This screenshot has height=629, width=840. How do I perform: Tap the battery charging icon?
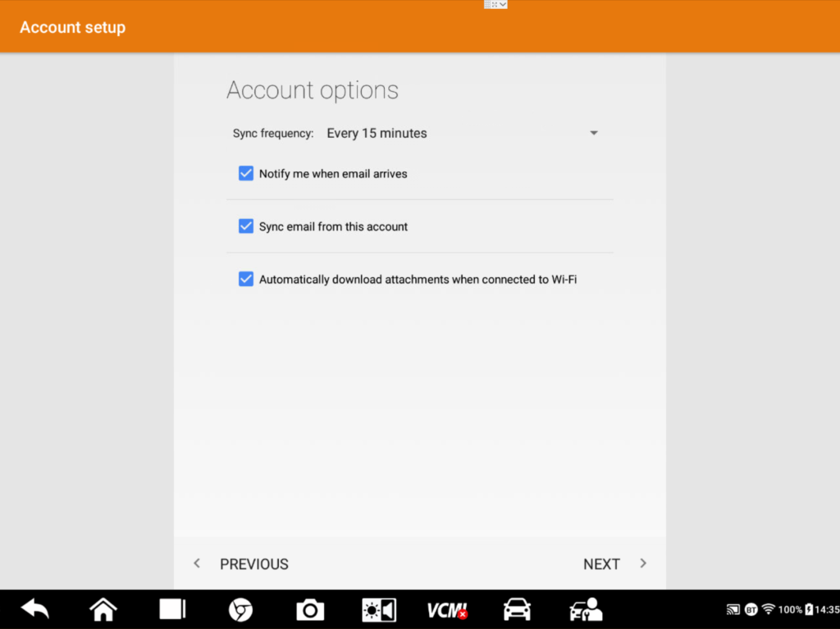pos(809,609)
